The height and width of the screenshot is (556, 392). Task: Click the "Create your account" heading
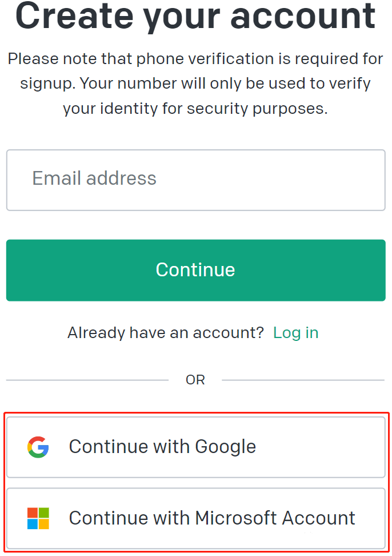click(196, 17)
